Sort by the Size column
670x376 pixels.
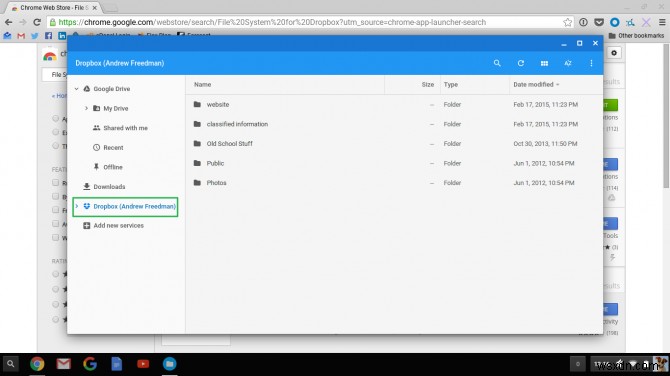point(428,85)
